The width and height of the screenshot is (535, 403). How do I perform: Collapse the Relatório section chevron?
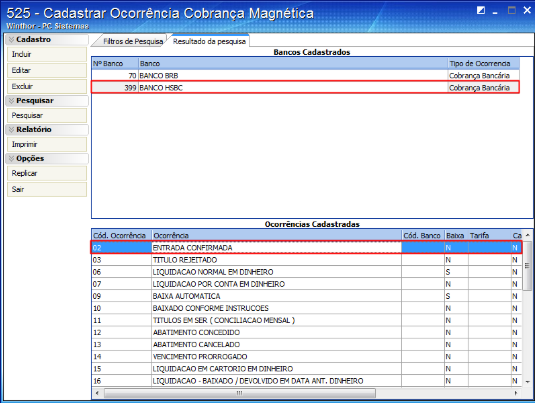[x=12, y=130]
